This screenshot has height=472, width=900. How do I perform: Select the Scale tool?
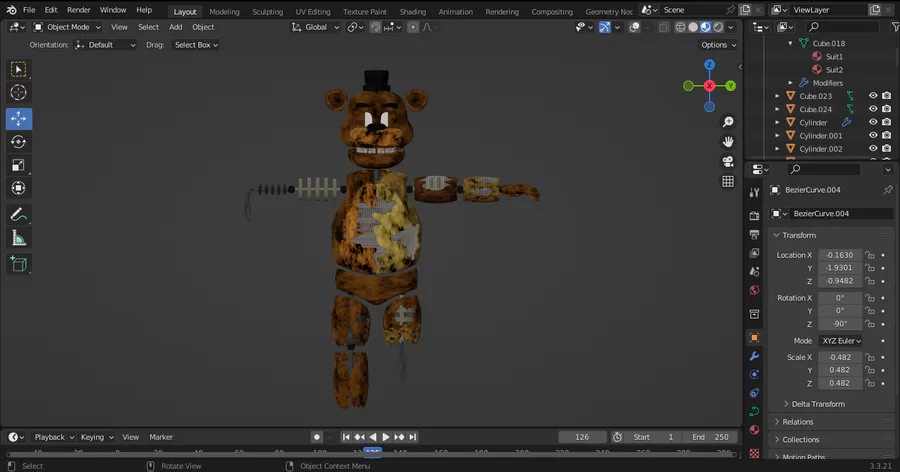tap(18, 165)
